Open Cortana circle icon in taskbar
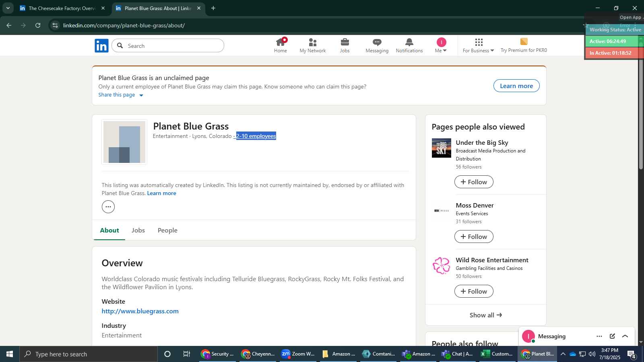 point(167,354)
